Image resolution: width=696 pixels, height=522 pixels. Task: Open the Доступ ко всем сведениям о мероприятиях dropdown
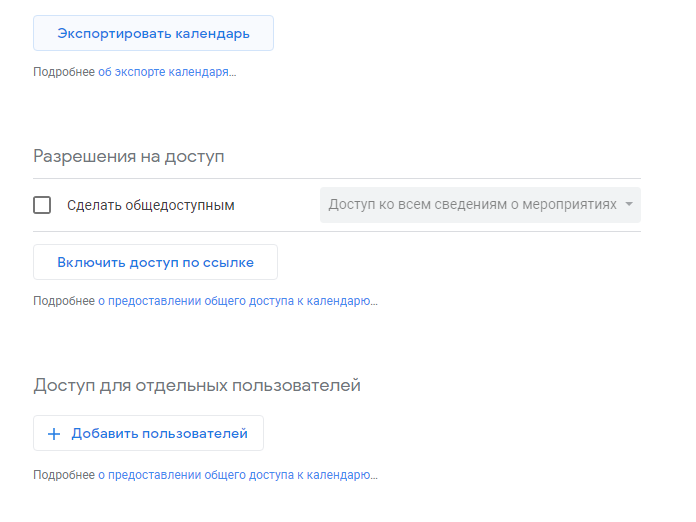[x=480, y=205]
